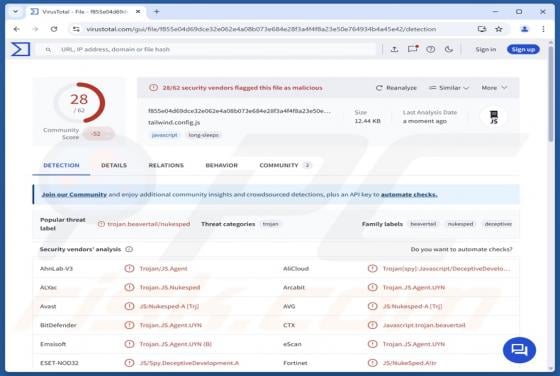The image size is (560, 376).
Task: Switch to the BEHAVIOR tab
Action: [221, 165]
